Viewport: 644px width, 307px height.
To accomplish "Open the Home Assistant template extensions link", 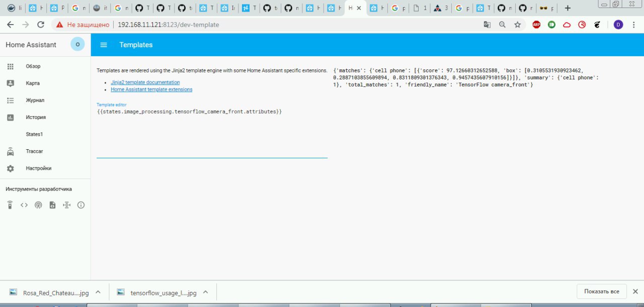I will tap(151, 89).
